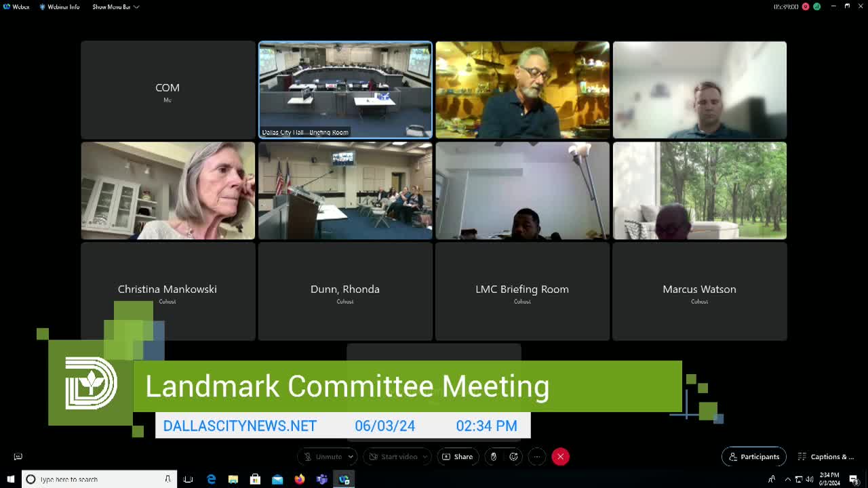Select the video with the forest background
The width and height of the screenshot is (868, 488).
click(x=700, y=190)
